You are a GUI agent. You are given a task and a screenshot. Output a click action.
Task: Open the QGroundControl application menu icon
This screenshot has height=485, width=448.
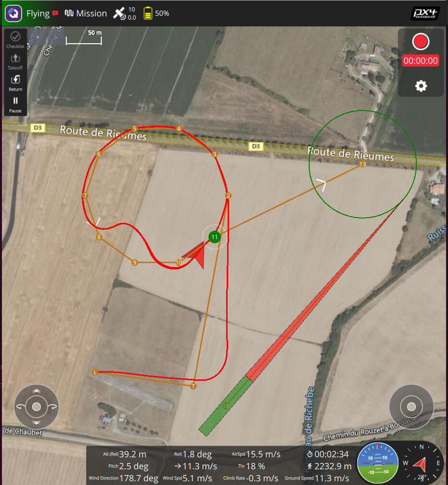point(13,13)
